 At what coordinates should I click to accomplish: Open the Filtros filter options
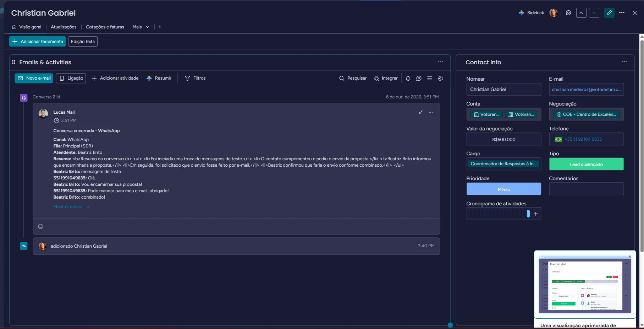coord(195,78)
